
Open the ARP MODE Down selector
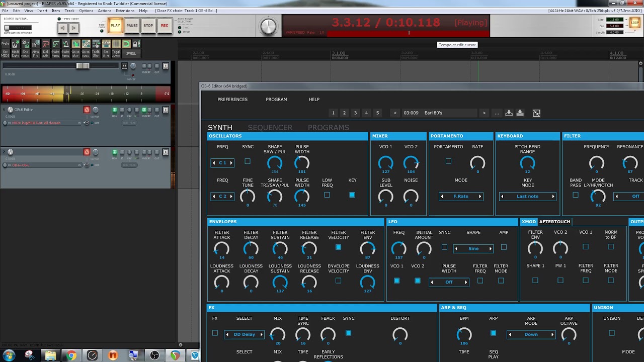point(531,334)
